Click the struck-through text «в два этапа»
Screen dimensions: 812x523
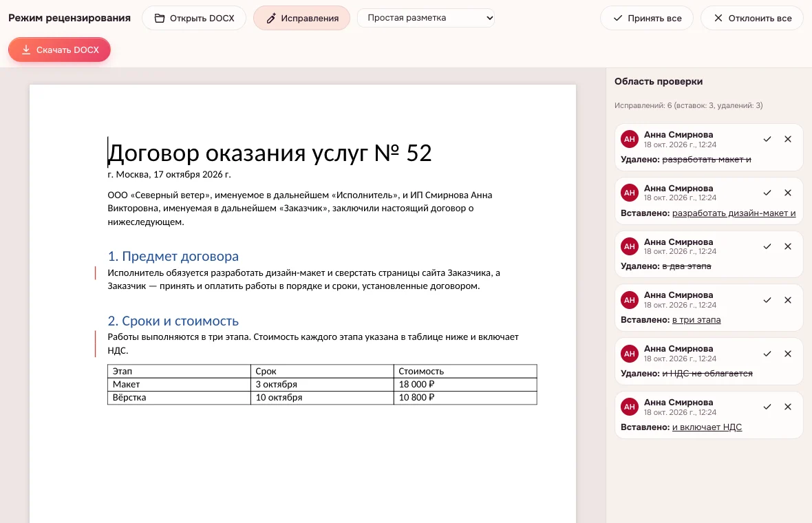coord(687,266)
